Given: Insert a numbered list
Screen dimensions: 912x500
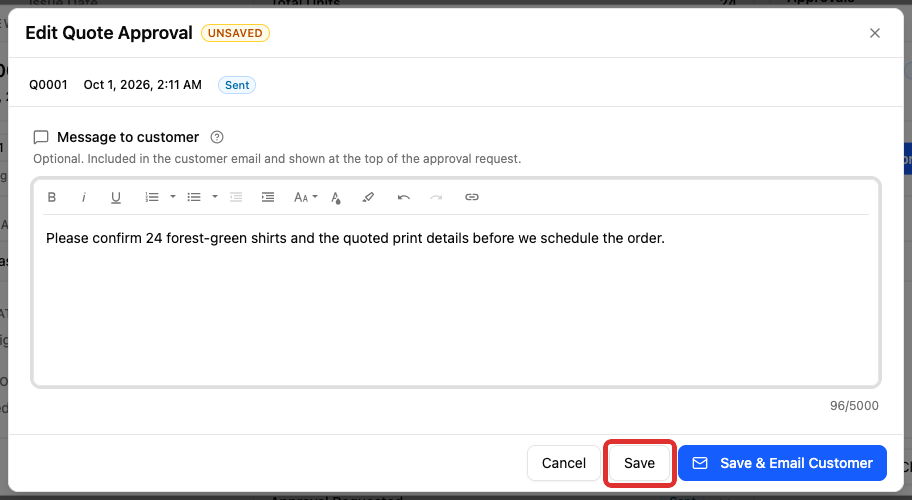Looking at the screenshot, I should (x=152, y=197).
